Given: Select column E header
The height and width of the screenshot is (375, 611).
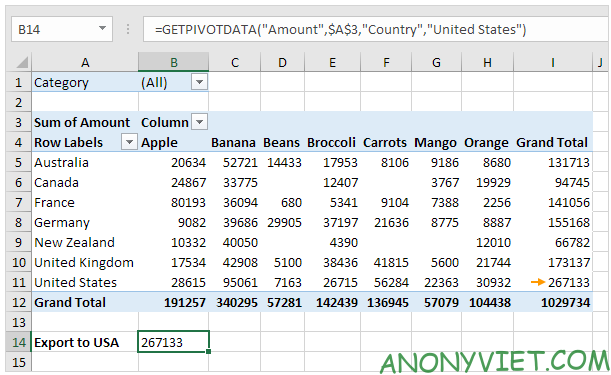Looking at the screenshot, I should 332,62.
